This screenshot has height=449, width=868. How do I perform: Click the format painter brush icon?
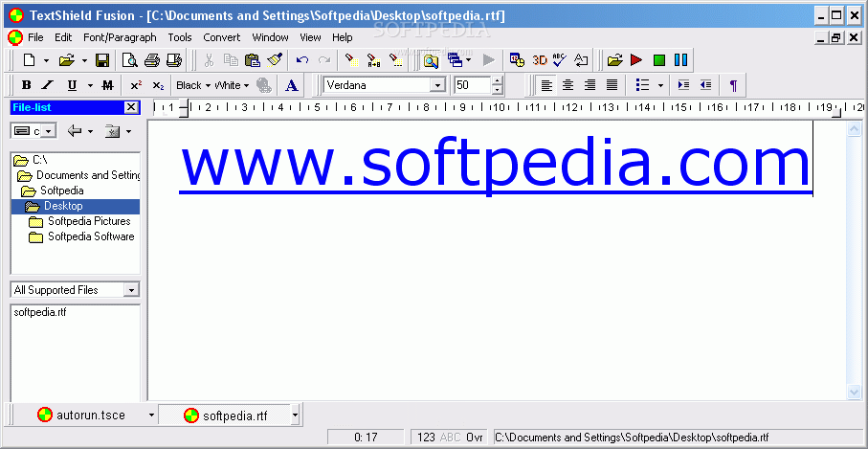coord(275,59)
